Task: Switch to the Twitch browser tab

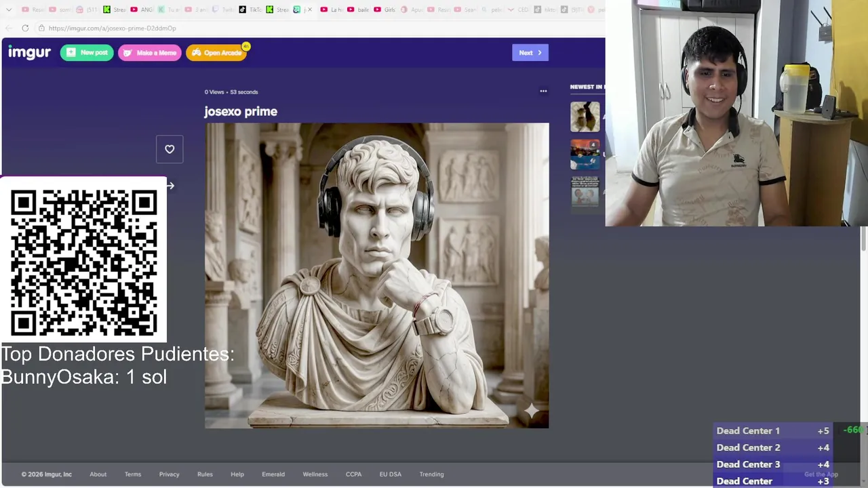Action: (223, 9)
